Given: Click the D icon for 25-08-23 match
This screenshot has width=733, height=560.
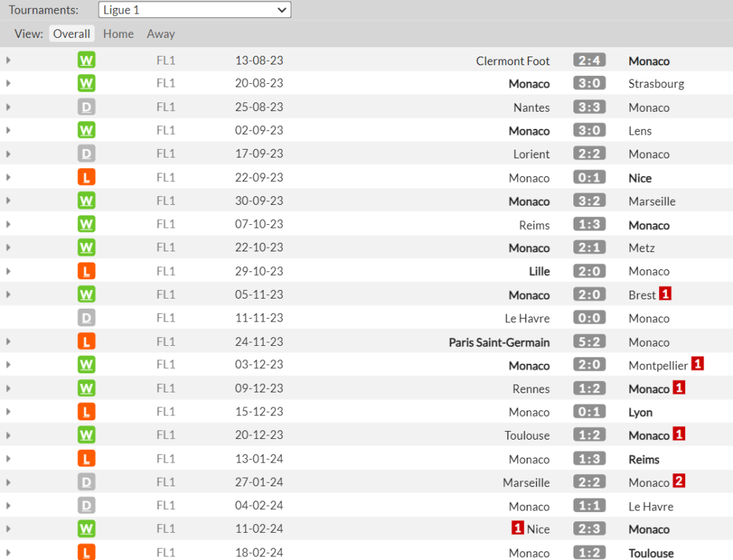Looking at the screenshot, I should point(87,107).
